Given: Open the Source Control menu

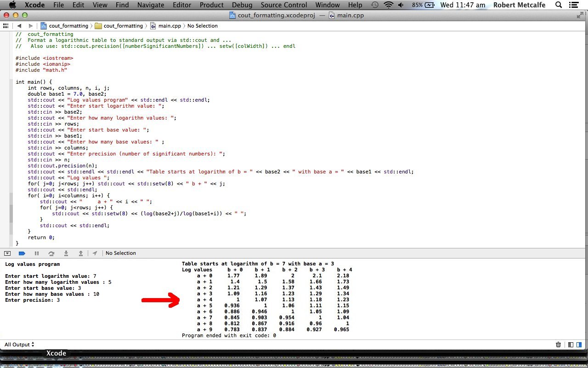Looking at the screenshot, I should tap(283, 5).
